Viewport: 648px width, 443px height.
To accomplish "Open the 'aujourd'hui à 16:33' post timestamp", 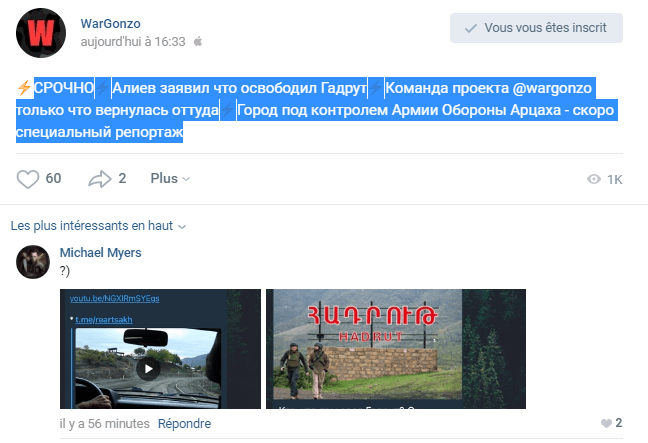I will 133,41.
